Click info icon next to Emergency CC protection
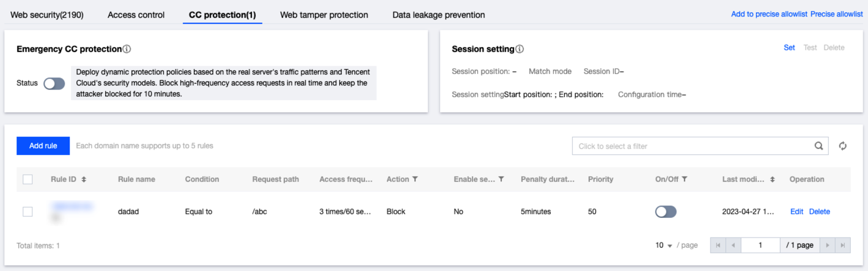Image resolution: width=868 pixels, height=271 pixels. 127,49
